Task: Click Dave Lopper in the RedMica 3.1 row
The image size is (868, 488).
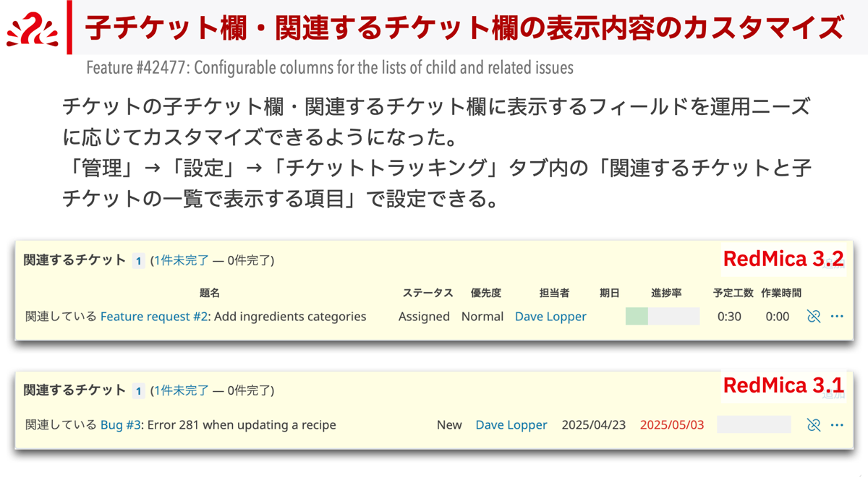Action: pos(511,425)
